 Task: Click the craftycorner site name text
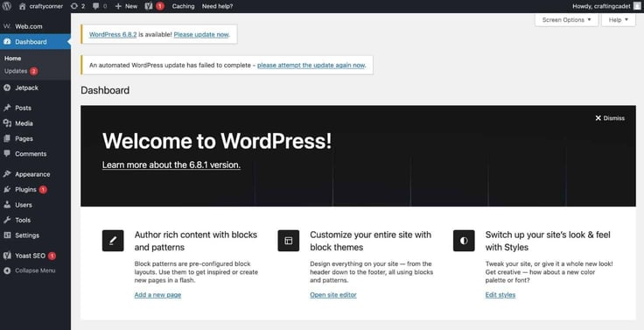[x=46, y=6]
